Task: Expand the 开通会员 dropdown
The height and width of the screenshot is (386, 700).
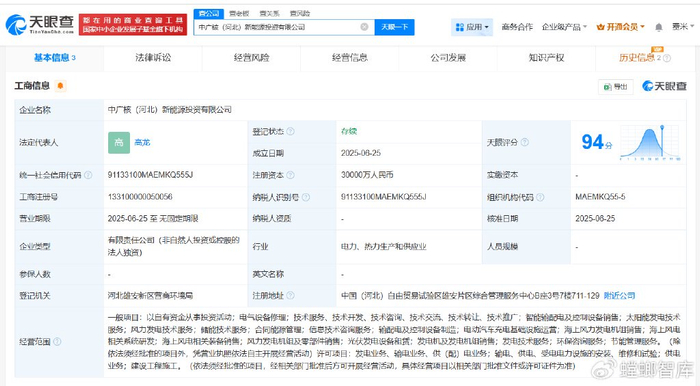Action: click(621, 27)
